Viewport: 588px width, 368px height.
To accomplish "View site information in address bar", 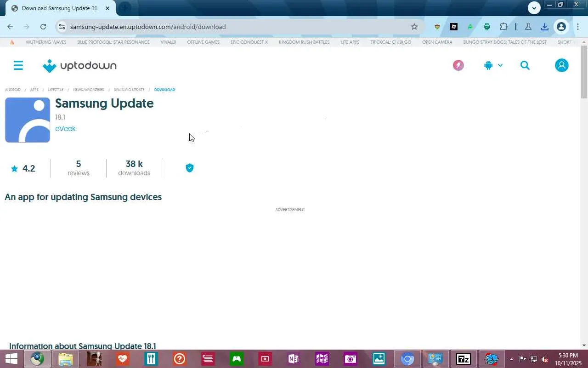I will [62, 27].
